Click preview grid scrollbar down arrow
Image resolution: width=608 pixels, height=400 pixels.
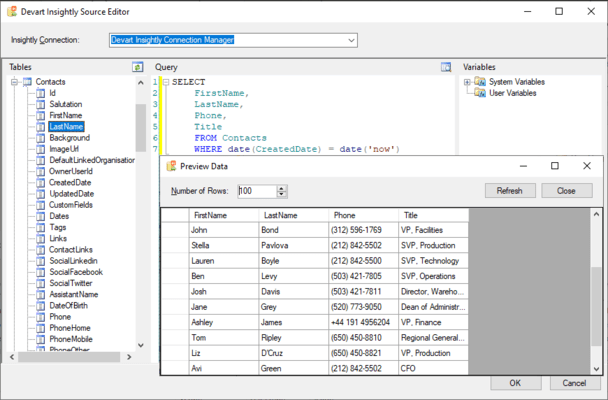point(596,369)
